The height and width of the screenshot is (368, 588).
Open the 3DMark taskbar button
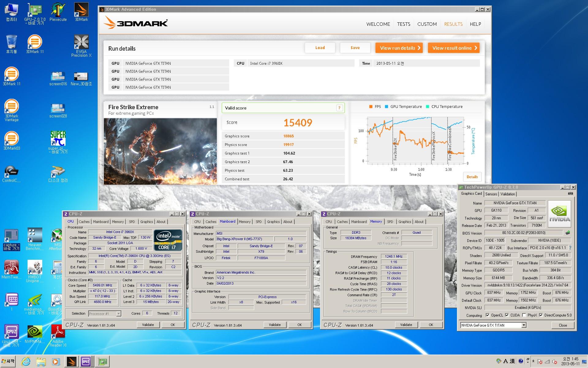tap(71, 362)
